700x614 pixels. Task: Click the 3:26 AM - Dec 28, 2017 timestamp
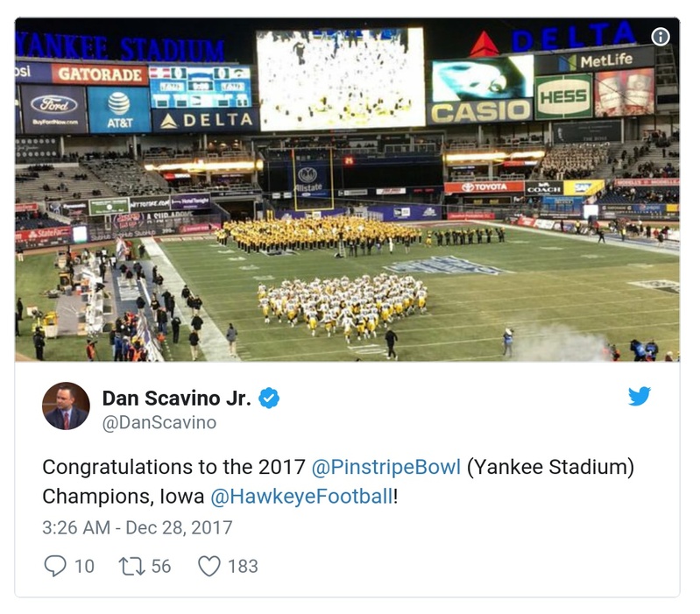(x=138, y=527)
